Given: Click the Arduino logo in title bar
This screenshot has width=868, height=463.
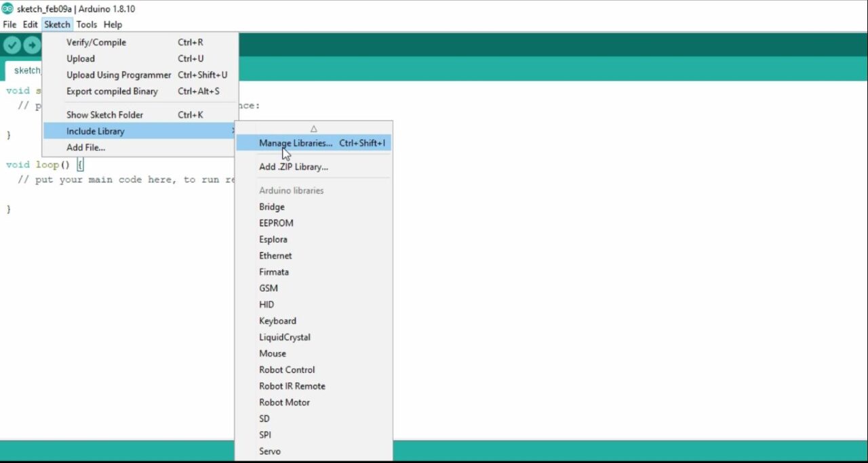Looking at the screenshot, I should (7, 9).
